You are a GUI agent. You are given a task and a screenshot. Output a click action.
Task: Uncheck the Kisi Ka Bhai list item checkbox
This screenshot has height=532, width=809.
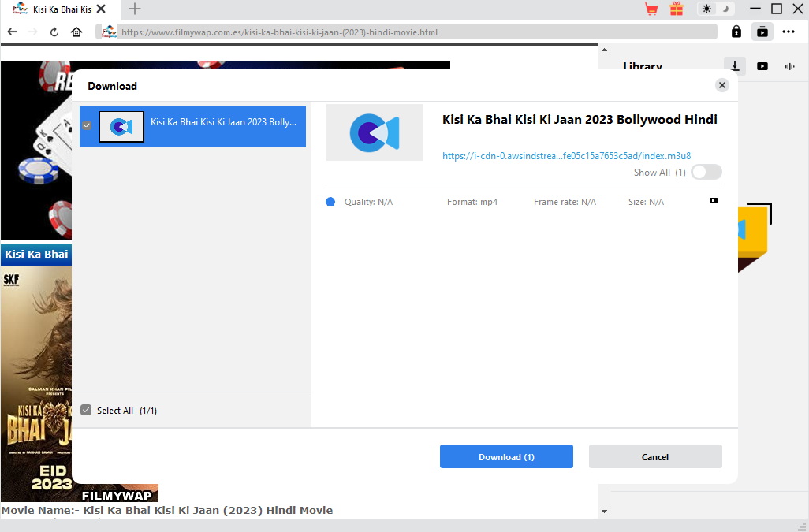pos(87,125)
